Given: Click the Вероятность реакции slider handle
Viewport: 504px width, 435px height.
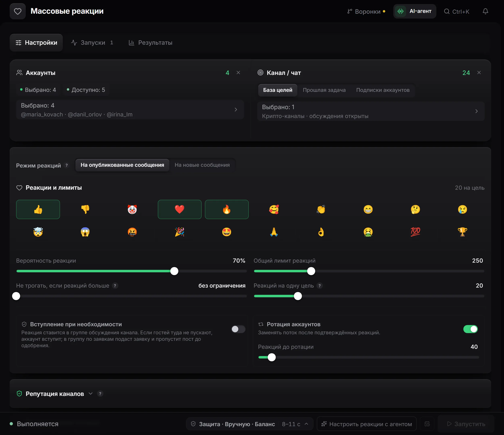Looking at the screenshot, I should coord(174,271).
